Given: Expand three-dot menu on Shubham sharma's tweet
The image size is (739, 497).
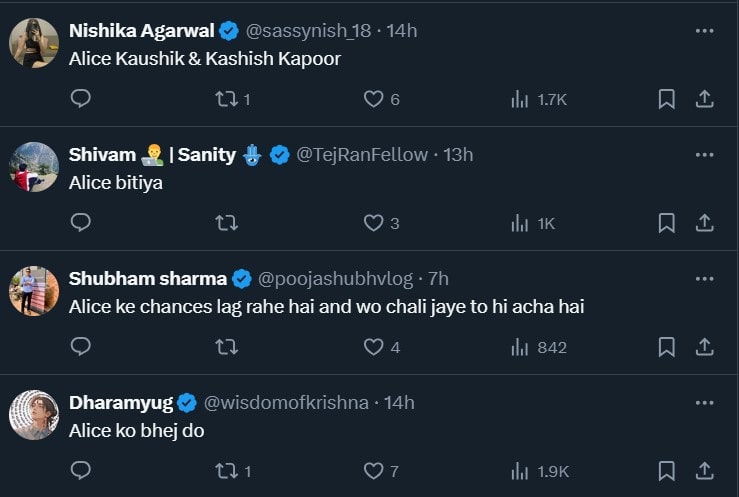Looking at the screenshot, I should click(704, 279).
